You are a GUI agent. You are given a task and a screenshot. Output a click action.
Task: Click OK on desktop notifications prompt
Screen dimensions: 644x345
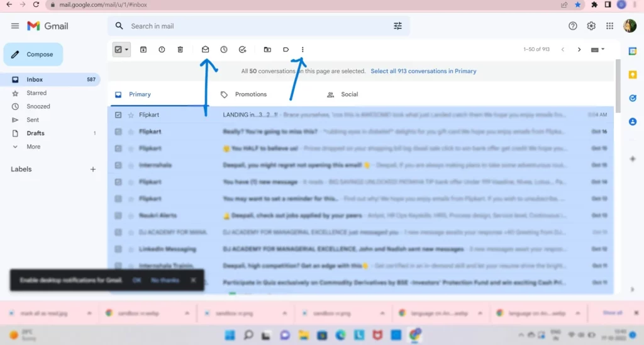136,280
